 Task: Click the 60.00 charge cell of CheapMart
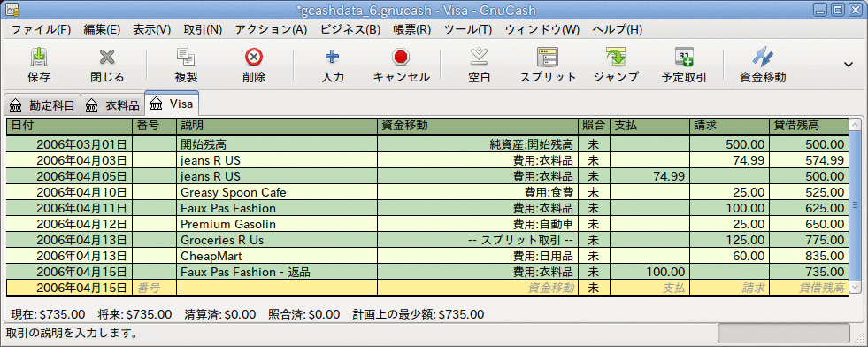729,256
